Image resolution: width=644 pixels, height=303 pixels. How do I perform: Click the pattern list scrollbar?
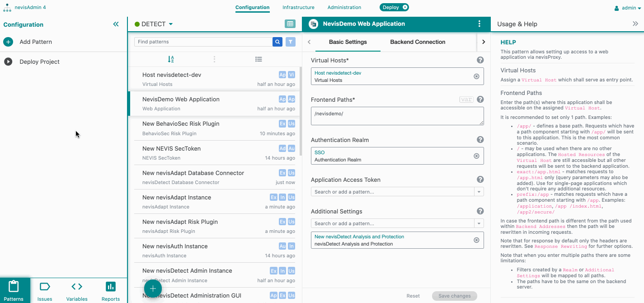[x=301, y=111]
